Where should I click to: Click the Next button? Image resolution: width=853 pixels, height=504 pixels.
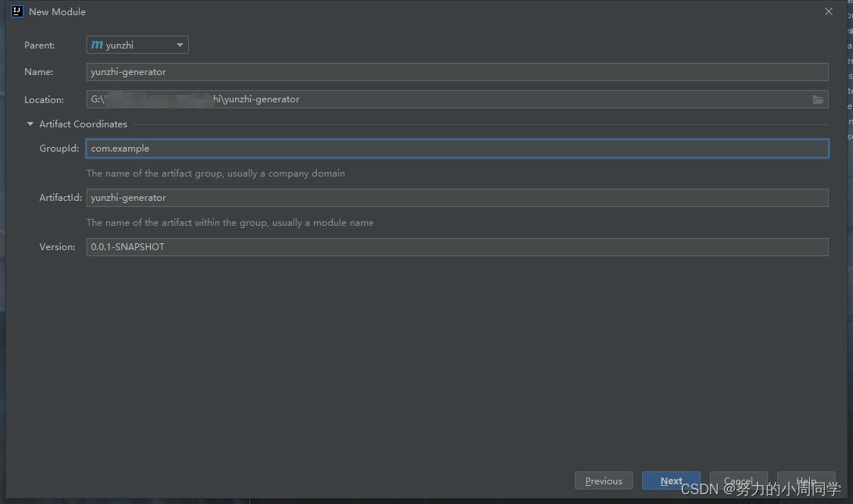670,481
